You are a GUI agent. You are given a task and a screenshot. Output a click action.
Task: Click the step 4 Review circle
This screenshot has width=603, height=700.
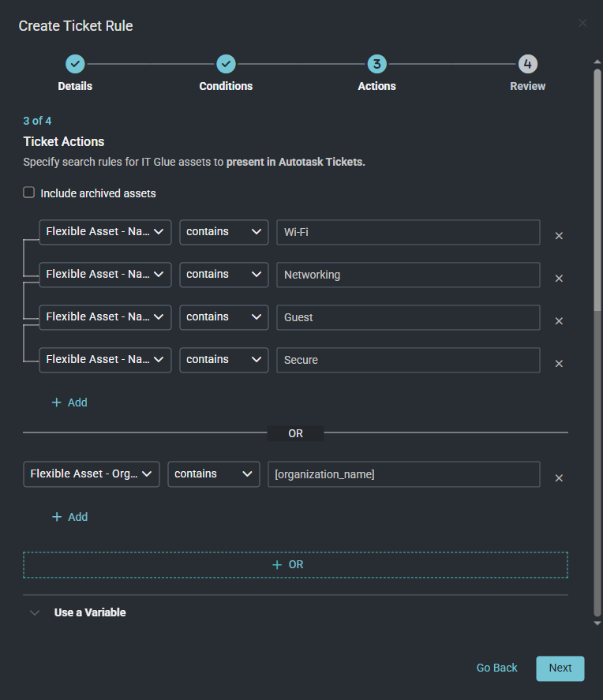click(527, 64)
